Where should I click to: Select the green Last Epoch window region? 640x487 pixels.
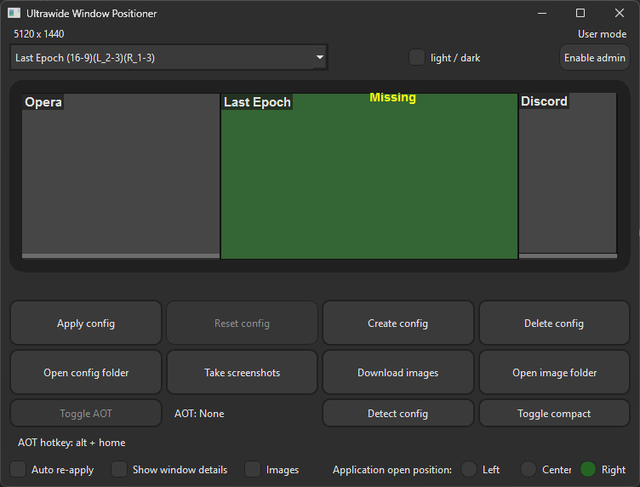tap(369, 176)
